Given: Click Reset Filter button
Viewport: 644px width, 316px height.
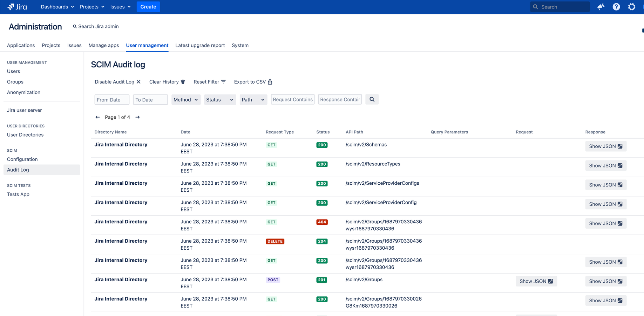Looking at the screenshot, I should tap(210, 82).
